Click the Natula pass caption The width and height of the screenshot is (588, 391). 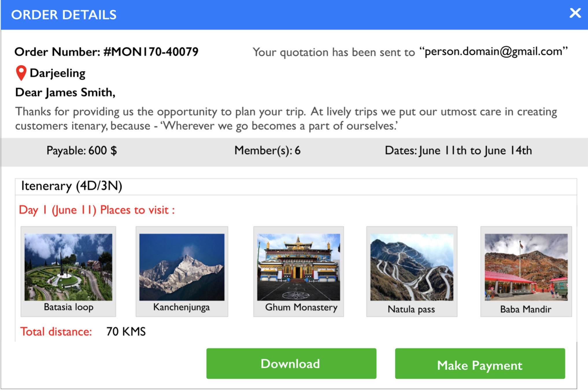point(411,309)
